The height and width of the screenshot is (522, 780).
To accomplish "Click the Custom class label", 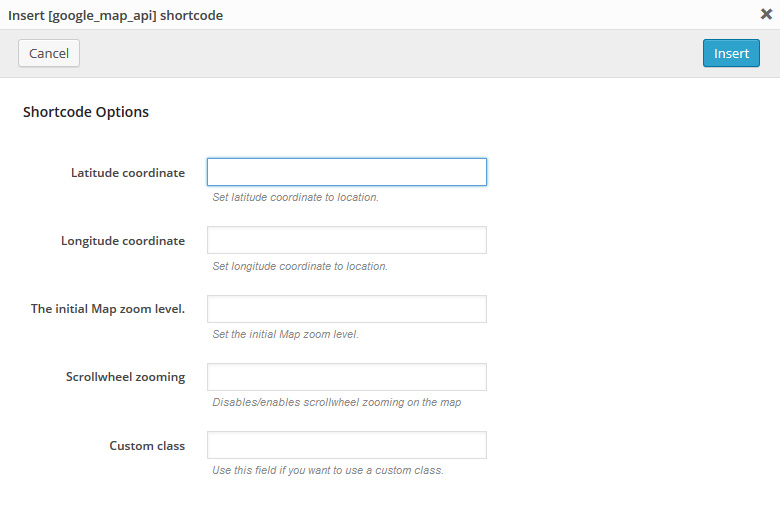I will [147, 445].
